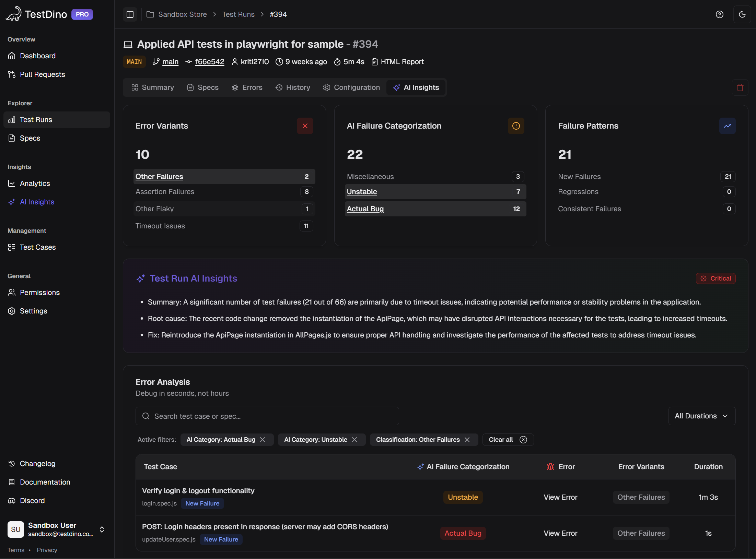Click the help question mark icon
Image resolution: width=756 pixels, height=559 pixels.
(x=720, y=14)
